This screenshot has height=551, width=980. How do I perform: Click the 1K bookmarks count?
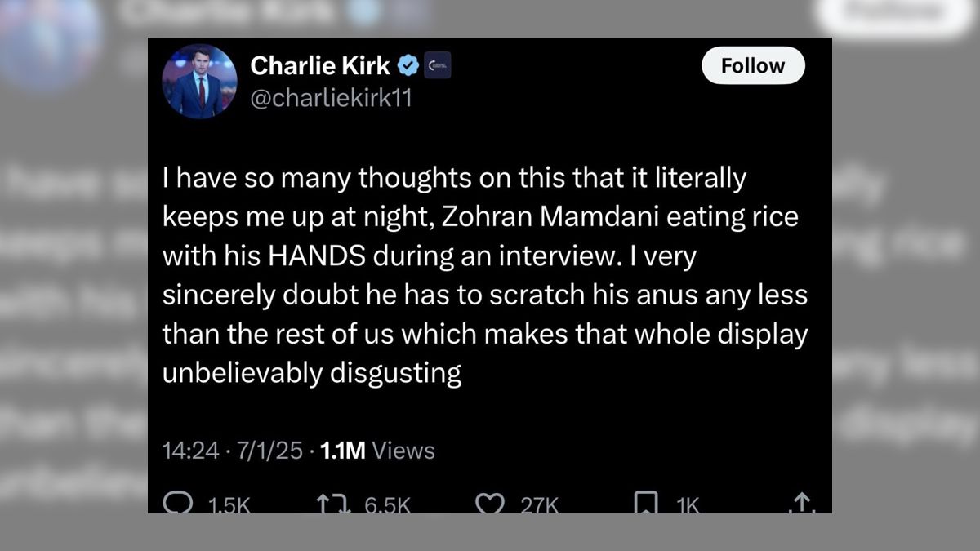(x=688, y=506)
